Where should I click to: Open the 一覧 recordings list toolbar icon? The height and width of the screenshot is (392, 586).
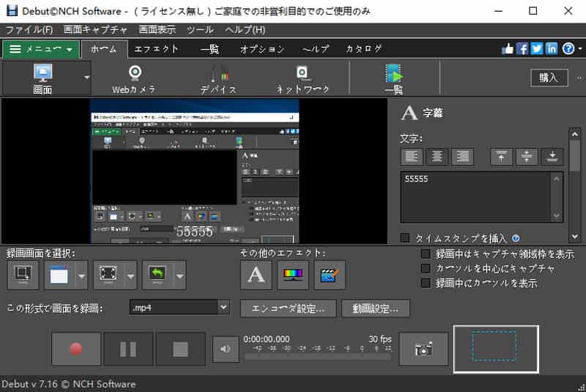[393, 78]
